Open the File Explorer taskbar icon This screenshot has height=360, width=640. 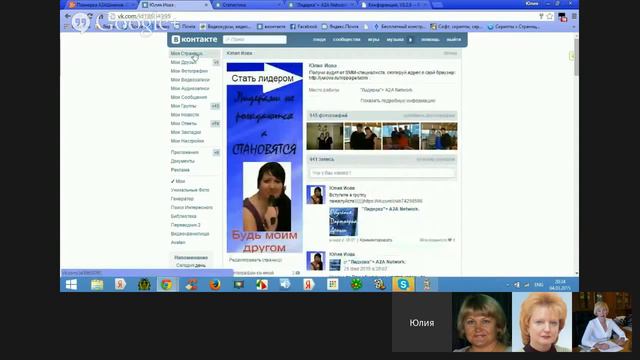tap(97, 284)
